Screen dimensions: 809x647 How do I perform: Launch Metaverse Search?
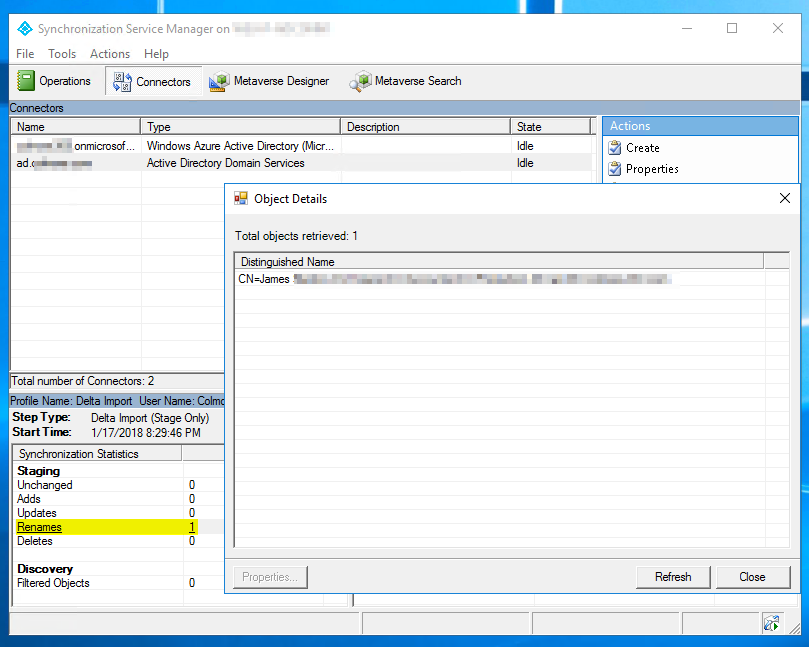[x=406, y=81]
